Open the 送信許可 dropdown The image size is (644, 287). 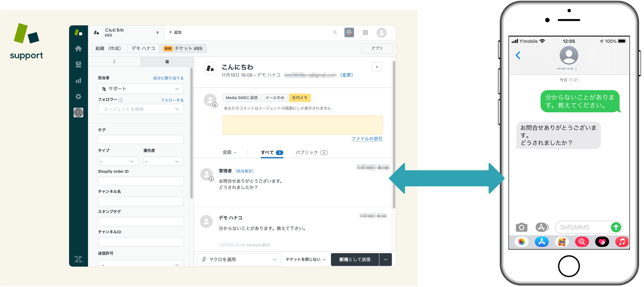pyautogui.click(x=141, y=264)
